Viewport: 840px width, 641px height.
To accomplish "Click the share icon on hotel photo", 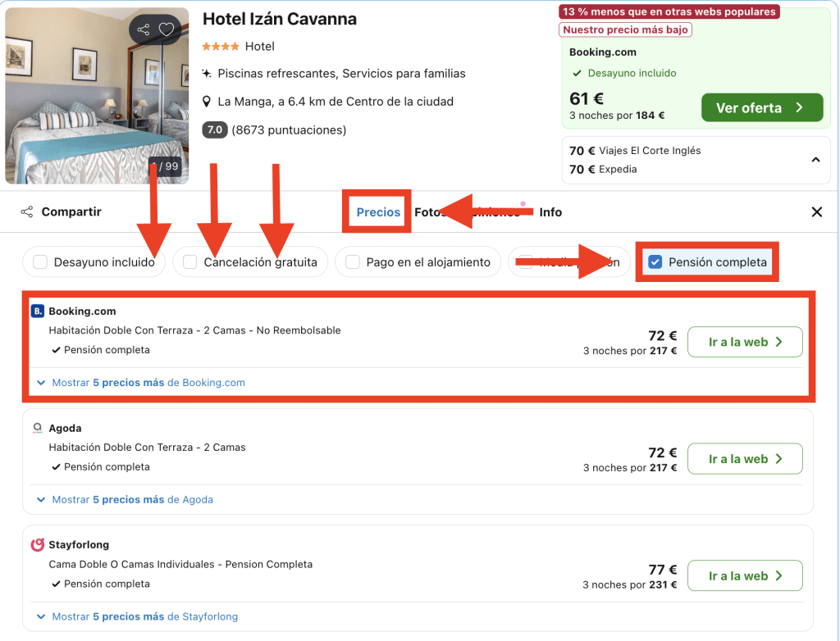I will click(x=144, y=30).
